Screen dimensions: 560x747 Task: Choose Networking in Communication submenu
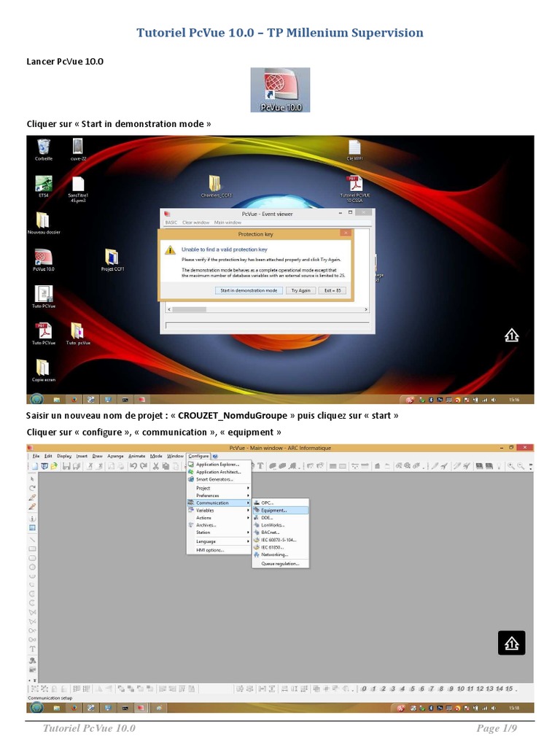281,555
